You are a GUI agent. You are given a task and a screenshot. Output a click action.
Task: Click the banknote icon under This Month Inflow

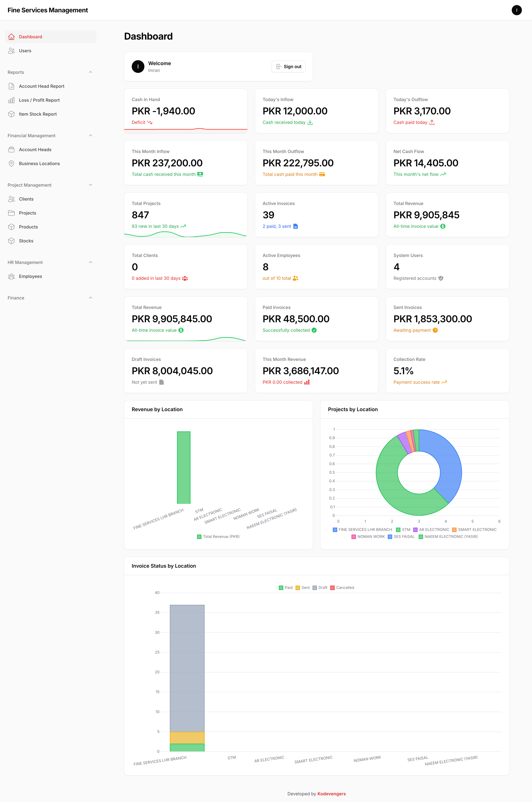click(x=200, y=174)
